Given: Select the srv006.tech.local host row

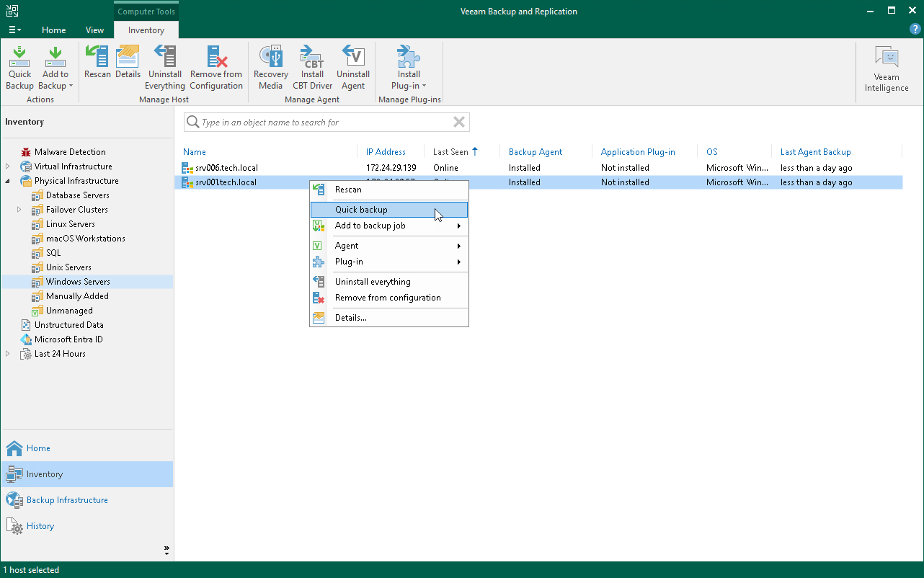Looking at the screenshot, I should (x=538, y=168).
